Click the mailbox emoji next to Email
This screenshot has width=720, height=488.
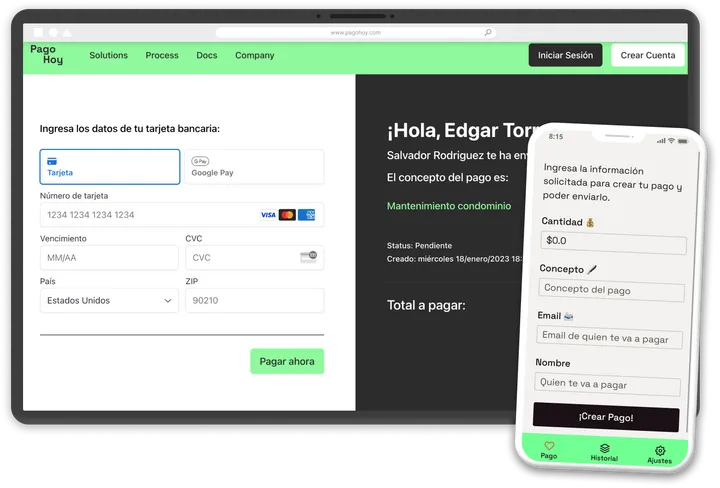[x=568, y=316]
